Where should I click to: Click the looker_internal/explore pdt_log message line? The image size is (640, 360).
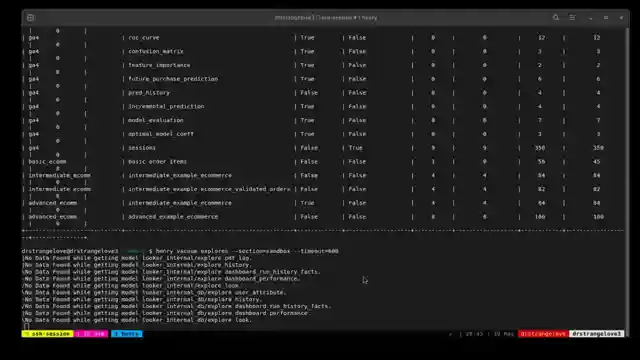[x=138, y=258]
